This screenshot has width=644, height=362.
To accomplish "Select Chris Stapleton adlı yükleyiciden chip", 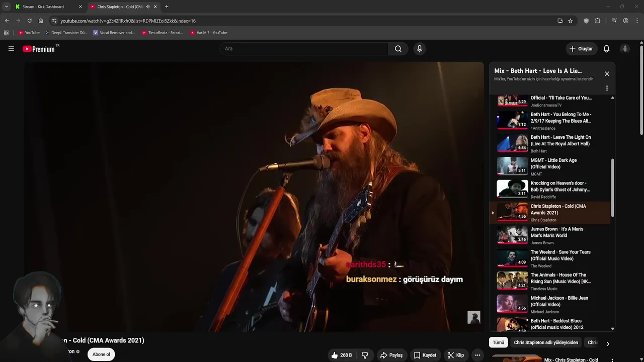I will (546, 342).
